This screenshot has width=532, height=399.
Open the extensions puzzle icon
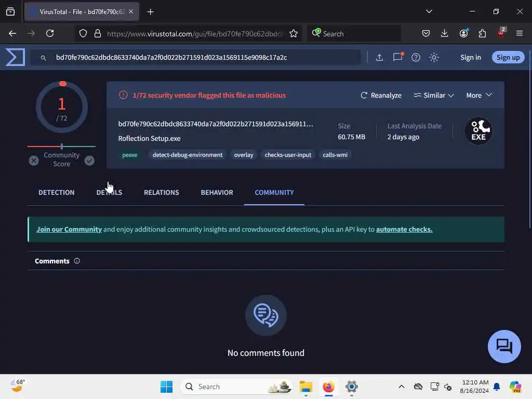(482, 33)
